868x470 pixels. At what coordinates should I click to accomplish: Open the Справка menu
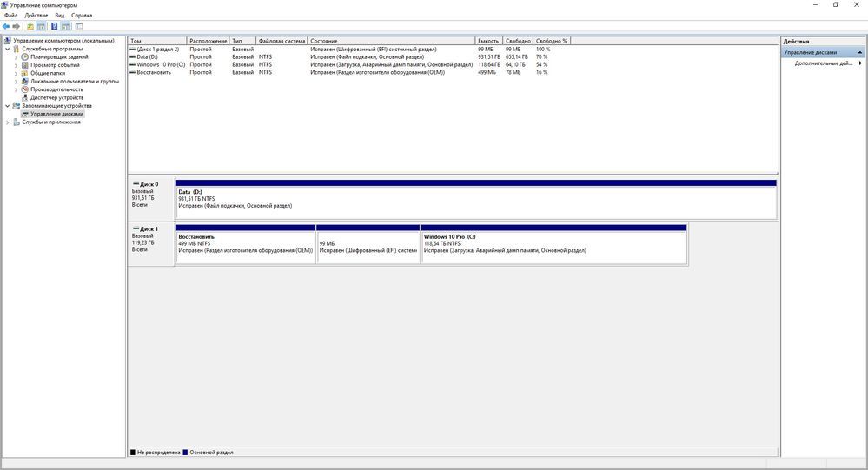click(x=82, y=16)
